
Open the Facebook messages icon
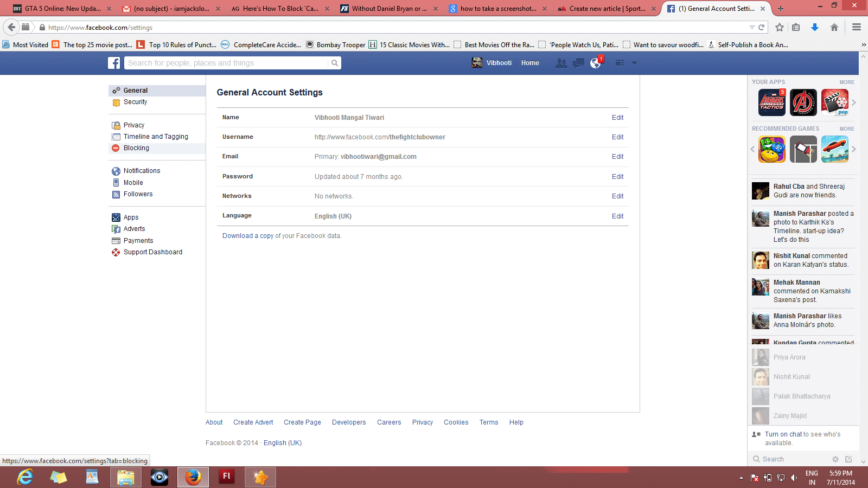(578, 63)
